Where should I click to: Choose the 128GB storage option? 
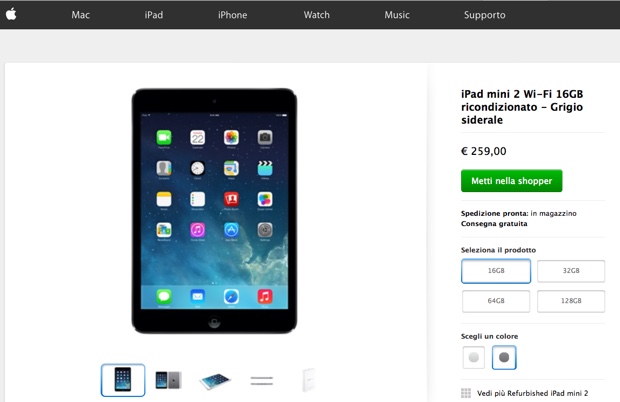[x=571, y=301]
